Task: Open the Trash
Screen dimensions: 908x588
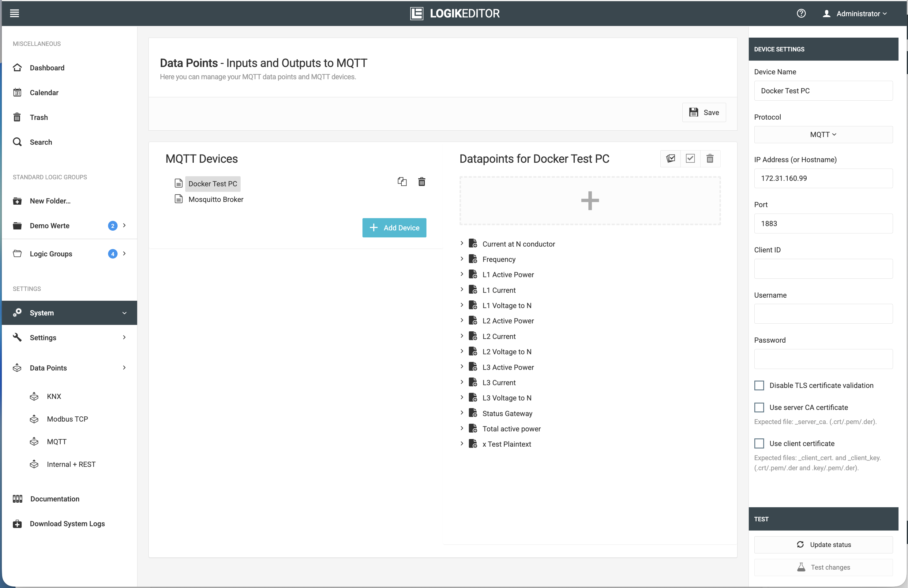Action: (39, 117)
